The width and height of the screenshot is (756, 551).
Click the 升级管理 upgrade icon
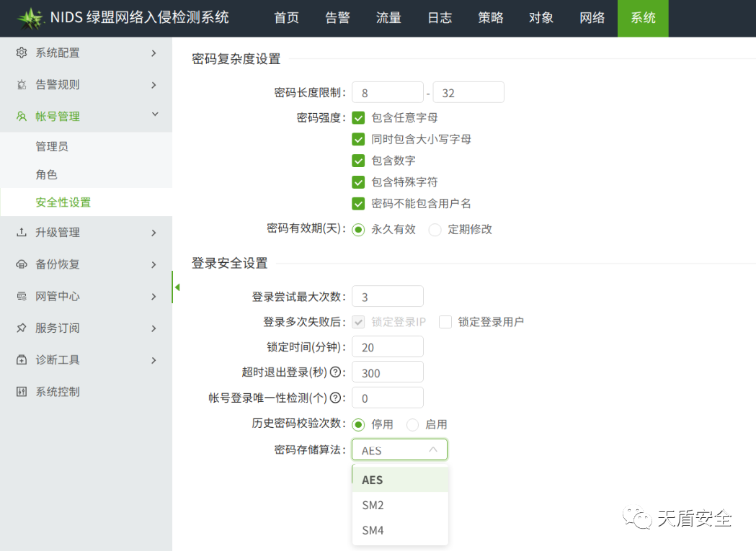(22, 233)
